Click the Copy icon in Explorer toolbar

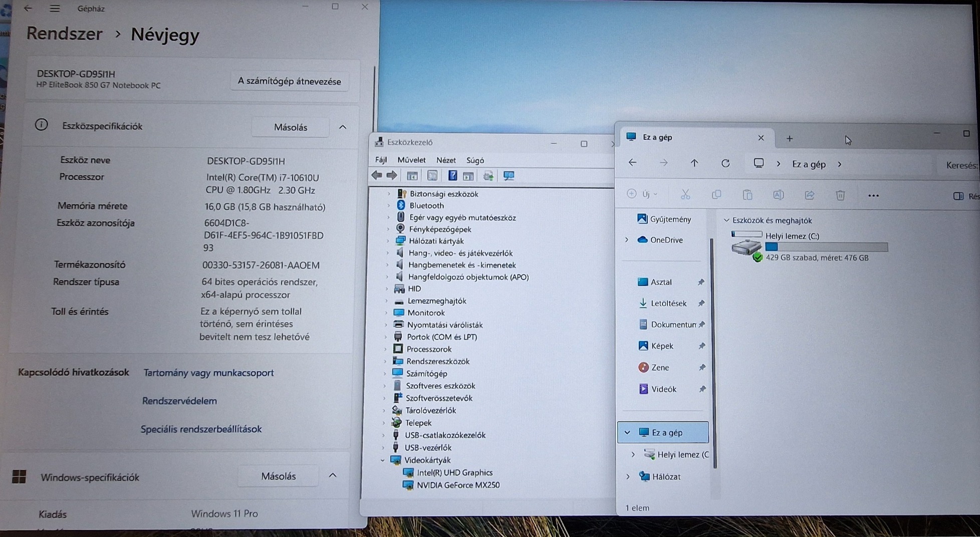coord(716,194)
